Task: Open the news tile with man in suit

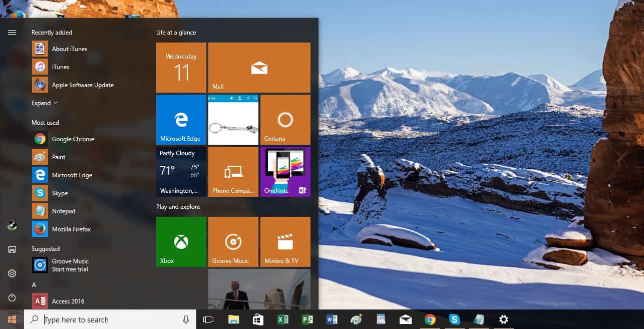Action: (259, 289)
